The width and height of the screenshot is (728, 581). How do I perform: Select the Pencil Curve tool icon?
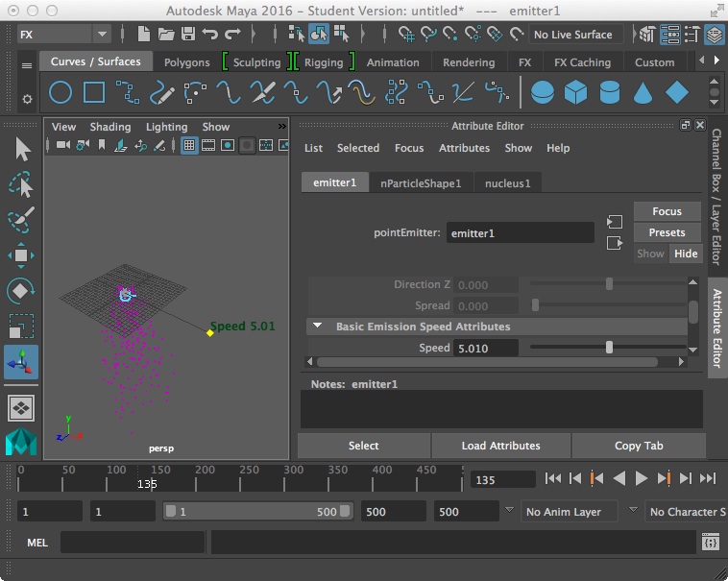click(x=161, y=92)
